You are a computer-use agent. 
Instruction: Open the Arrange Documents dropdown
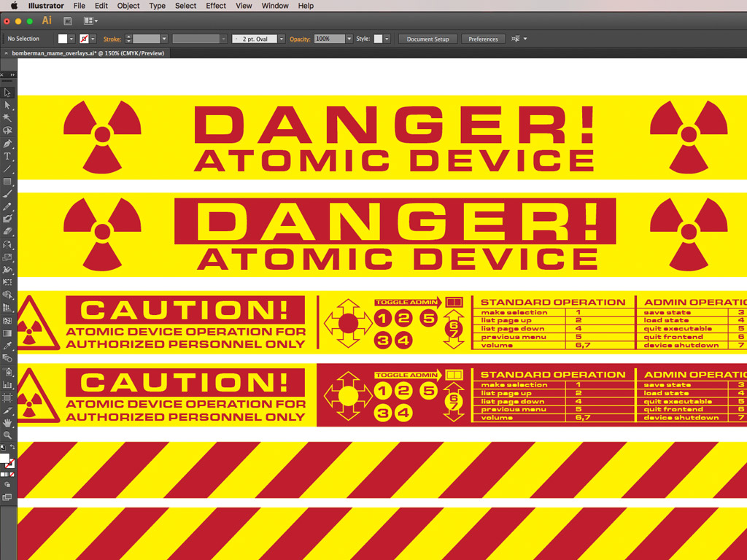[x=90, y=21]
